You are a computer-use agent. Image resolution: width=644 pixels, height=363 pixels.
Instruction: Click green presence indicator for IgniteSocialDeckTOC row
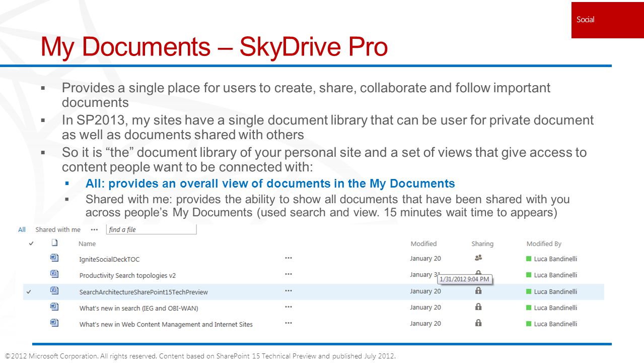(x=529, y=259)
